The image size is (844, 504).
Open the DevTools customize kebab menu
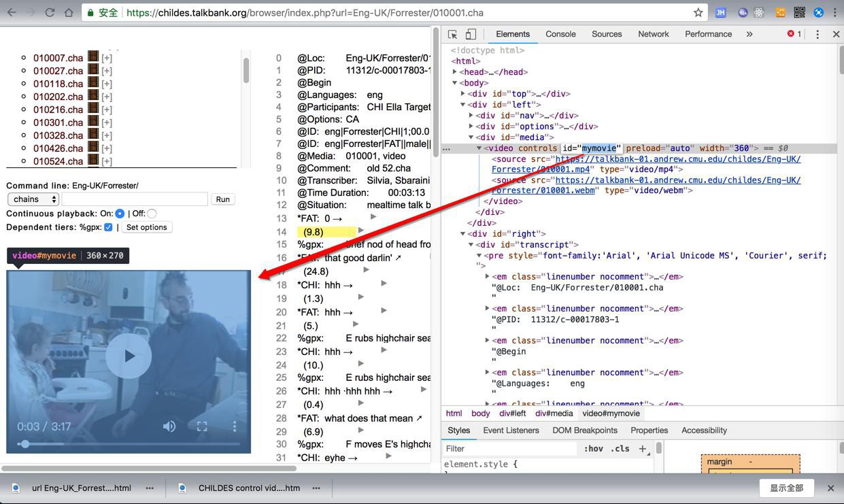click(817, 34)
